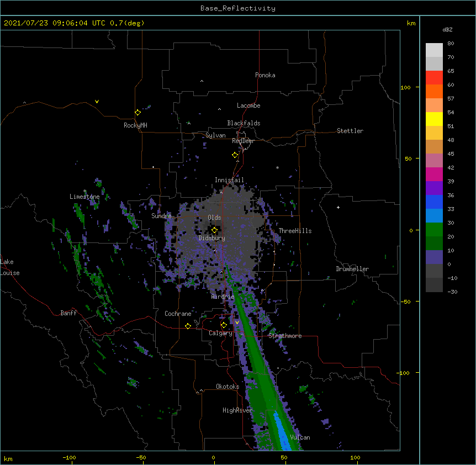Click the yellow diamond marker above Calgary label

click(224, 325)
